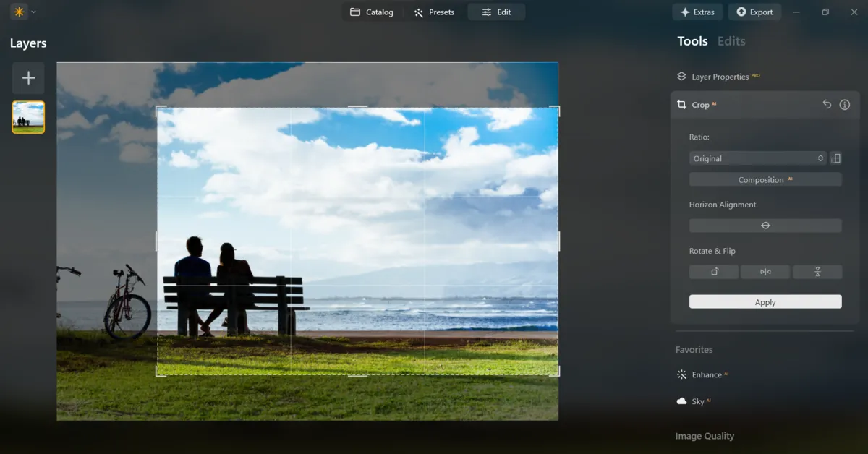Click the Layer Properties icon
Screen dimensions: 868x454
click(x=681, y=76)
